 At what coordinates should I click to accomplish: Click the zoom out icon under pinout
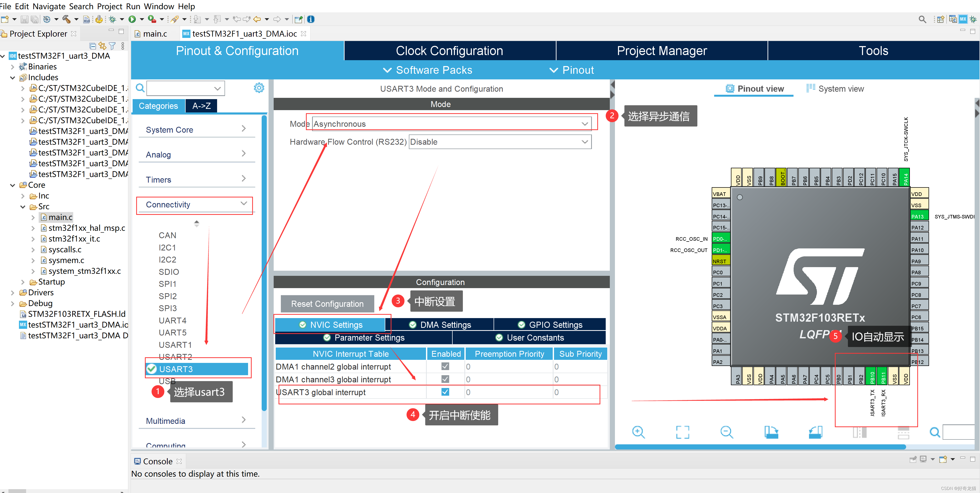tap(726, 432)
